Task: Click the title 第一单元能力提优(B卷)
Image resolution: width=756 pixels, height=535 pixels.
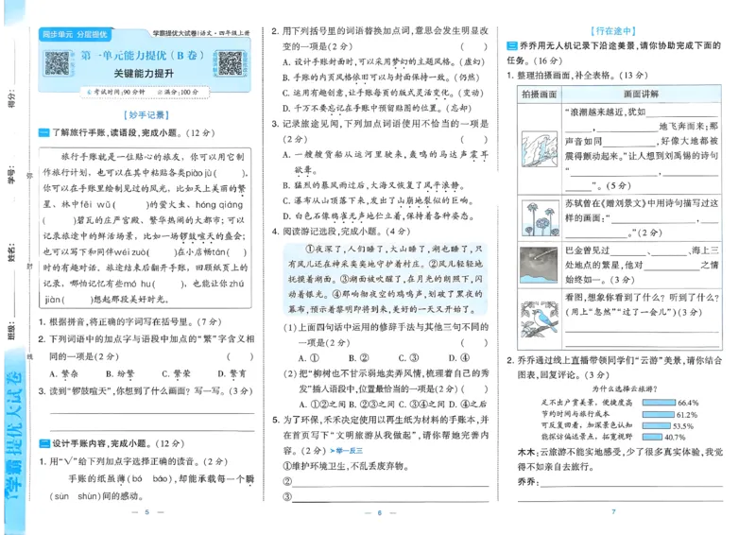Action: pyautogui.click(x=143, y=56)
